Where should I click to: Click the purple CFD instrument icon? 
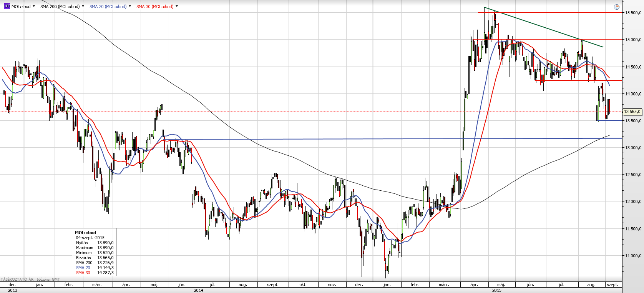coord(7,7)
